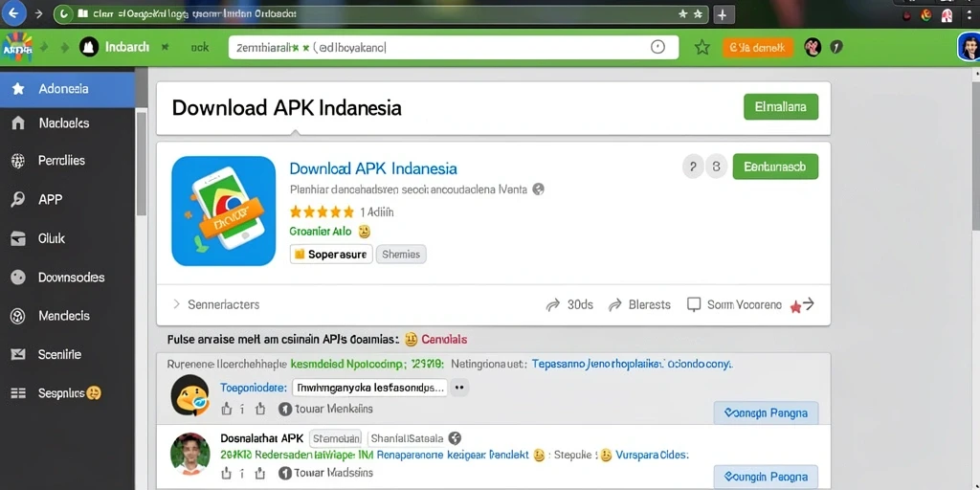Click the red star arrow icon

tap(802, 305)
